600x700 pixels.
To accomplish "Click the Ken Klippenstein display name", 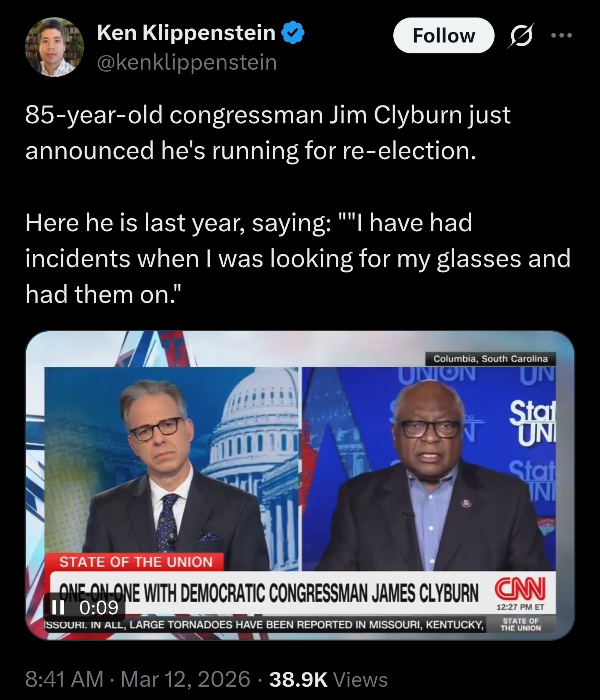I will click(x=186, y=32).
